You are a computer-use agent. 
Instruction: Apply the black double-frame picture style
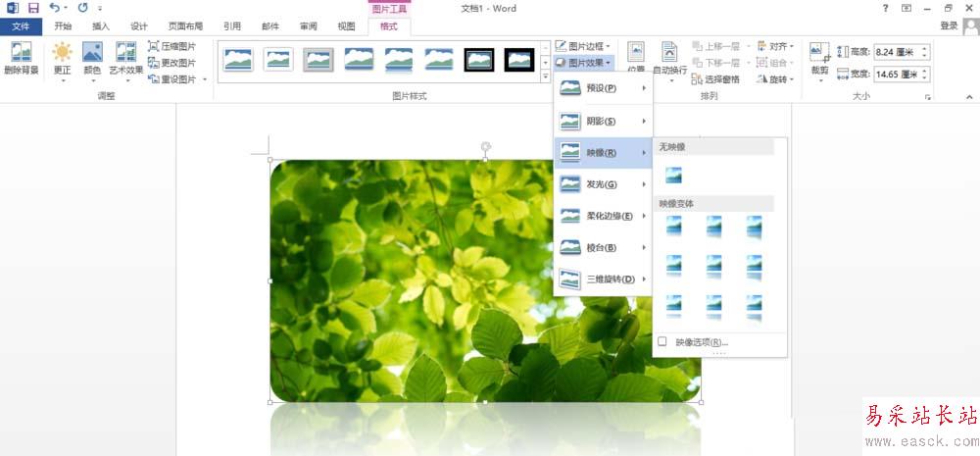(479, 60)
